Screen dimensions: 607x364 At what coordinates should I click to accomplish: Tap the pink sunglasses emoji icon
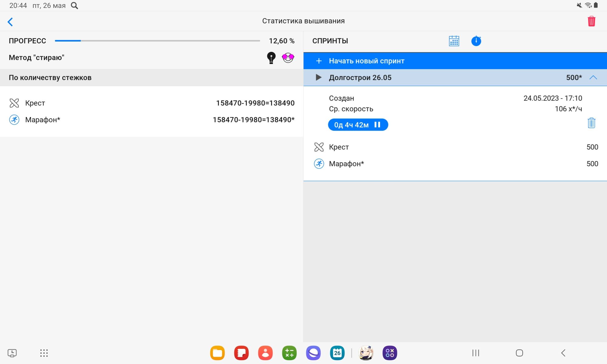pos(288,58)
